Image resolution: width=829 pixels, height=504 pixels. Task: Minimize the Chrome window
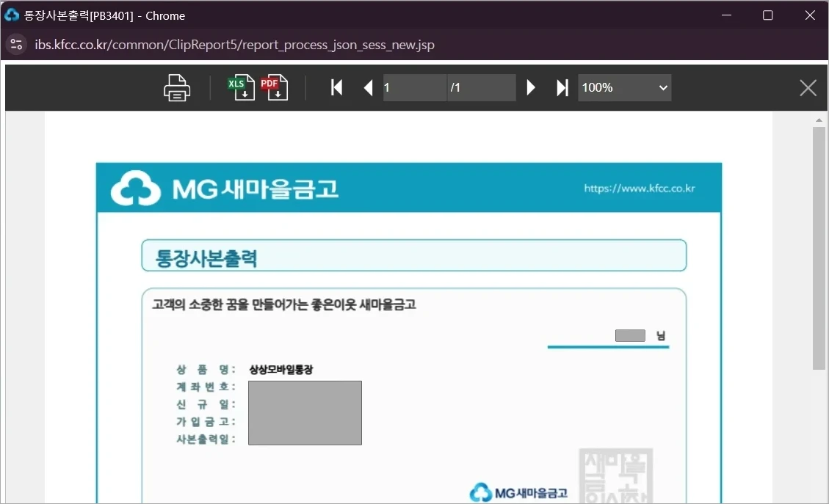point(726,15)
